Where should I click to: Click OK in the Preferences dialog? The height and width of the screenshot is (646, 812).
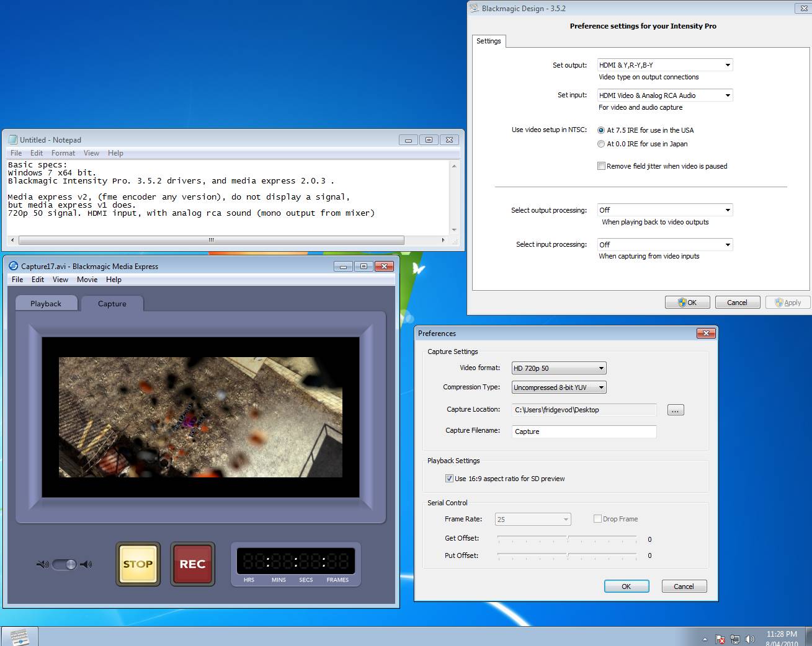627,586
